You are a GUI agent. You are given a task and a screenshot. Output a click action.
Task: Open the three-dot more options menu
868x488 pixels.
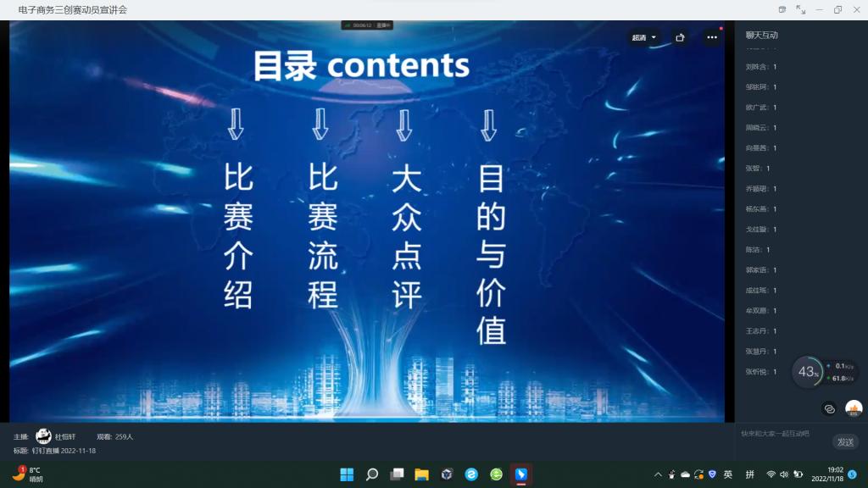click(711, 37)
